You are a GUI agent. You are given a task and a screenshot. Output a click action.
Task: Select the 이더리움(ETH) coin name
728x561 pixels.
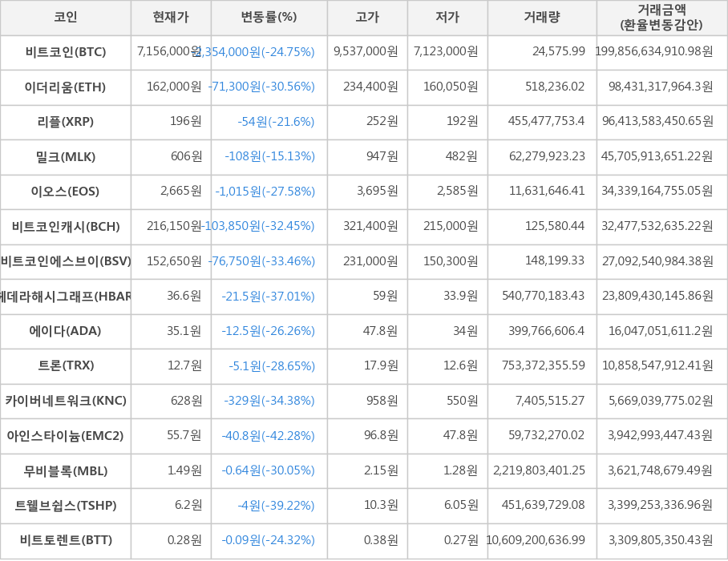point(66,87)
